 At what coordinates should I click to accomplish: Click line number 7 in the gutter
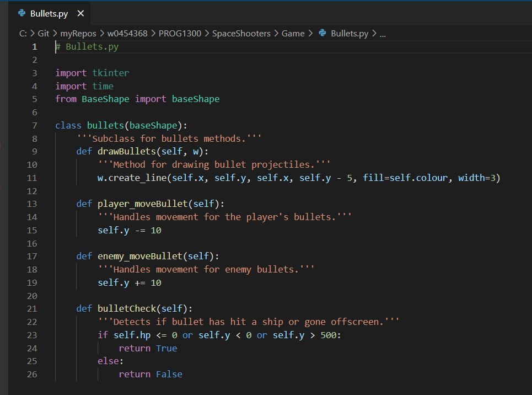pyautogui.click(x=35, y=126)
